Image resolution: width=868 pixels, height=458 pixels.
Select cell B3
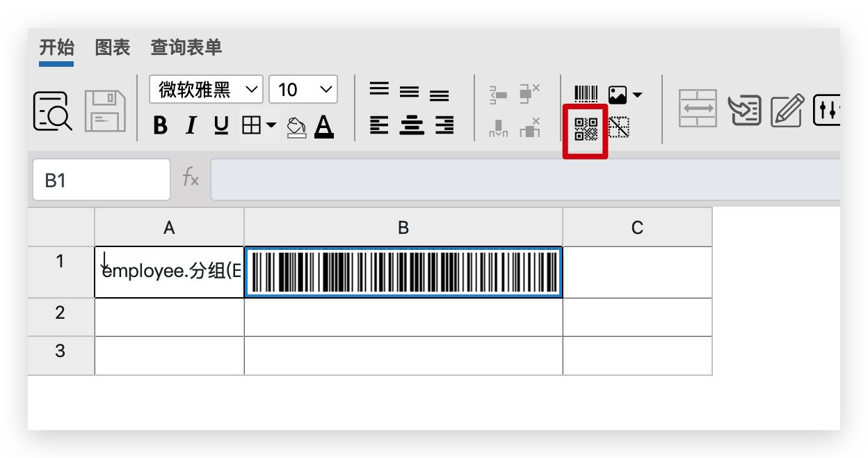coord(403,356)
